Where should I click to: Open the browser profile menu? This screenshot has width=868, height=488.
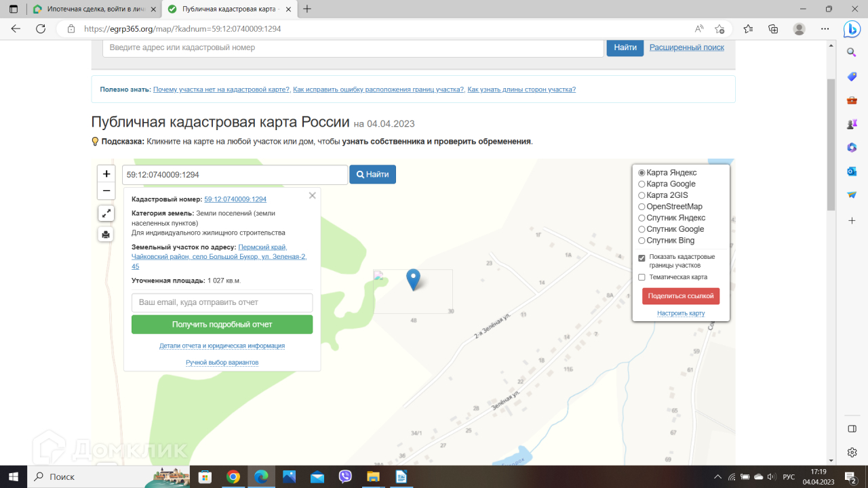tap(800, 29)
